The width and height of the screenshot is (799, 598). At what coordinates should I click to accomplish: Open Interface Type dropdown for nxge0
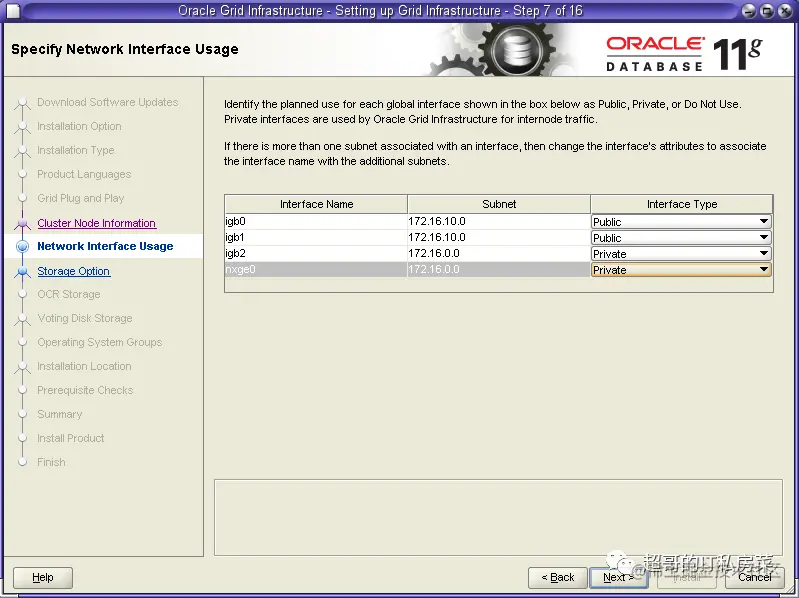point(681,269)
